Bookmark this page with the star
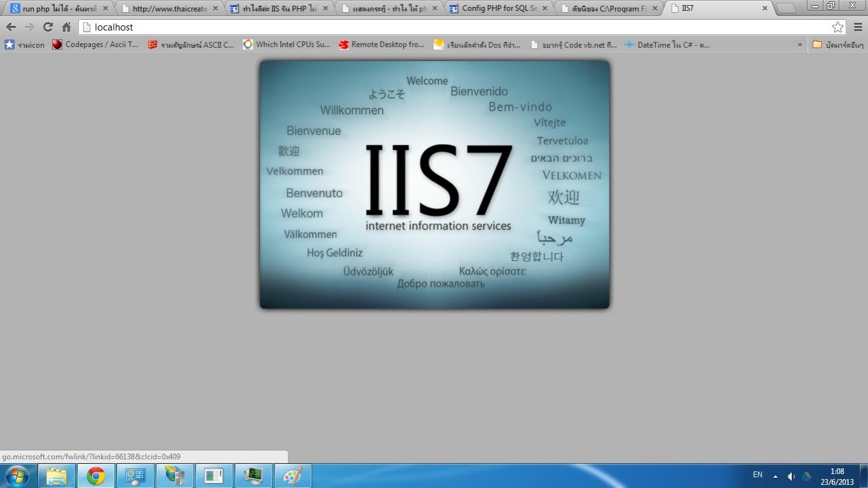868x488 pixels. (x=838, y=27)
